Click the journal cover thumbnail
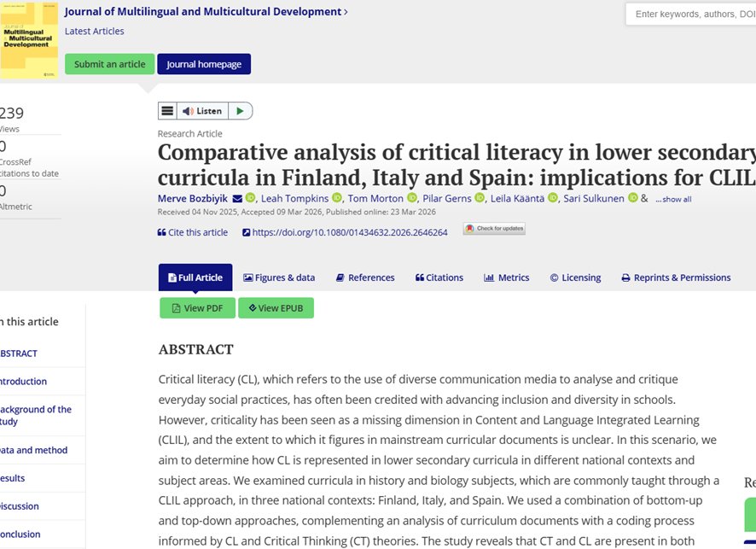 pyautogui.click(x=29, y=40)
